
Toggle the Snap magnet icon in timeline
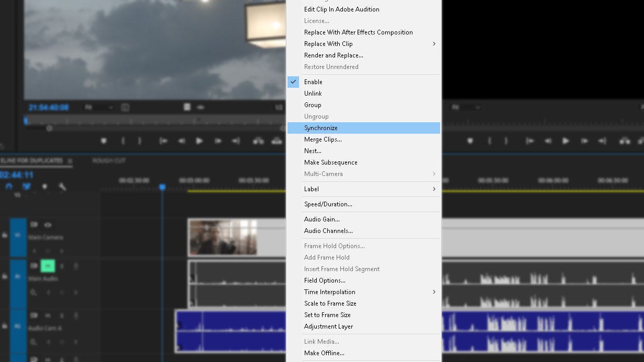[8, 186]
